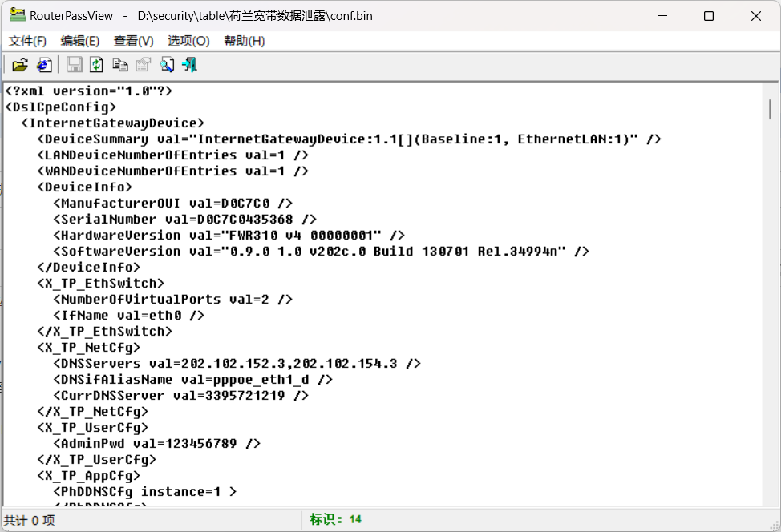Click the <X_TP_UserCfg> opening tag
Image resolution: width=781 pixels, height=532 pixels.
93,428
